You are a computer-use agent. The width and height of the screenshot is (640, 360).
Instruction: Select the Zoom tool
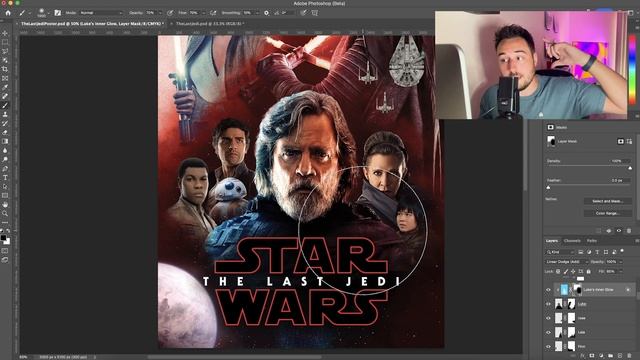[x=5, y=213]
